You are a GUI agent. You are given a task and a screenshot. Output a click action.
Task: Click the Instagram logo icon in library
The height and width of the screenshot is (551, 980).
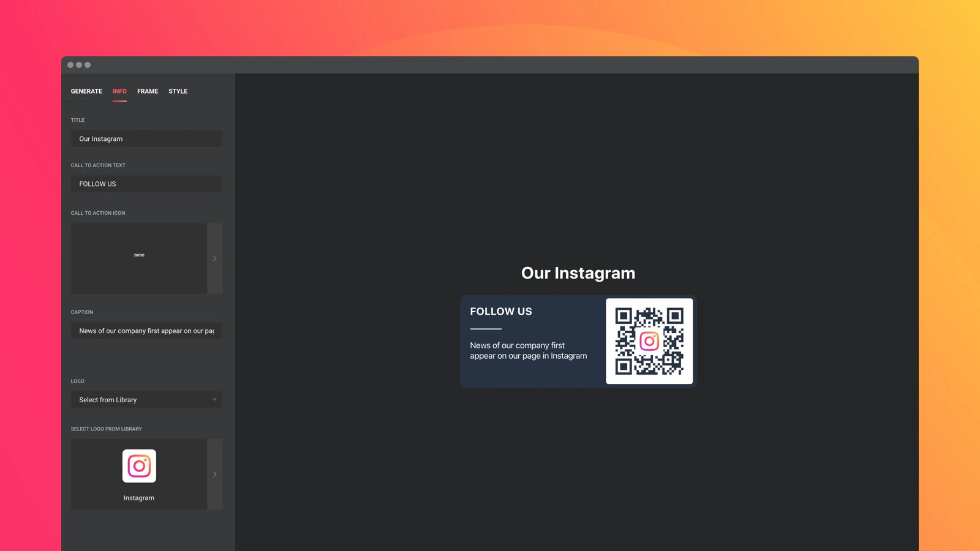coord(139,466)
